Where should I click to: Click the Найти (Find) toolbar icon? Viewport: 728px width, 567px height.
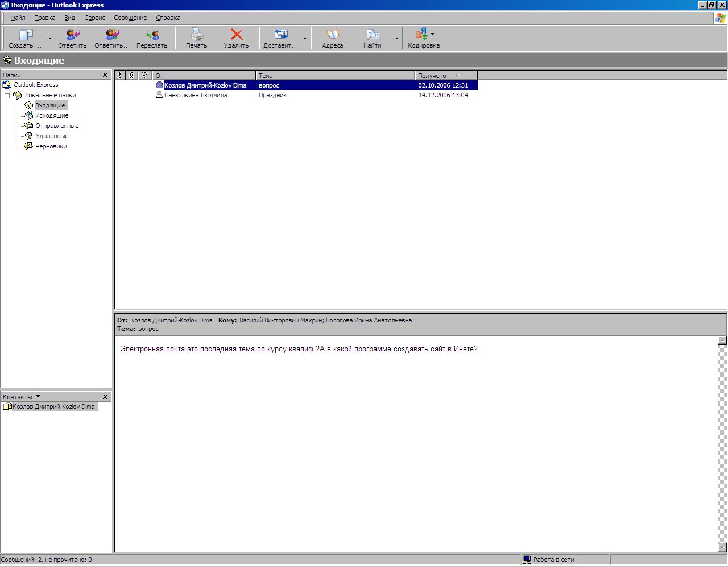click(373, 35)
